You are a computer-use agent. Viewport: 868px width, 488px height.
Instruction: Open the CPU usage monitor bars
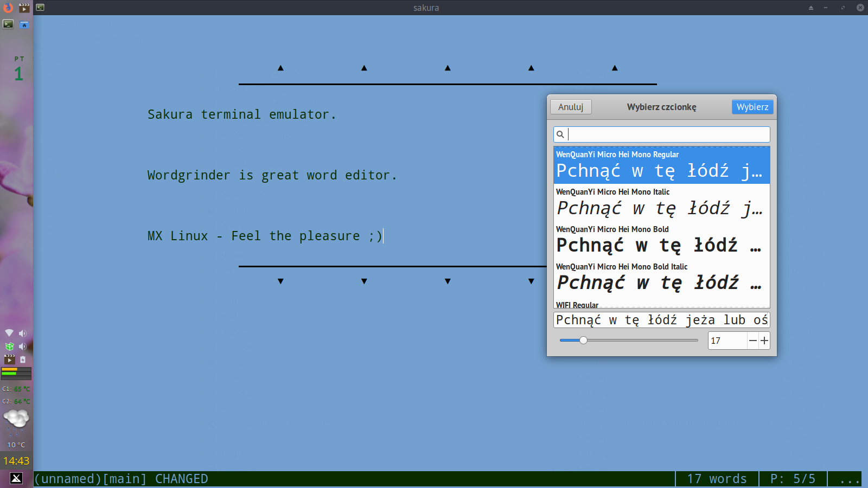(16, 373)
